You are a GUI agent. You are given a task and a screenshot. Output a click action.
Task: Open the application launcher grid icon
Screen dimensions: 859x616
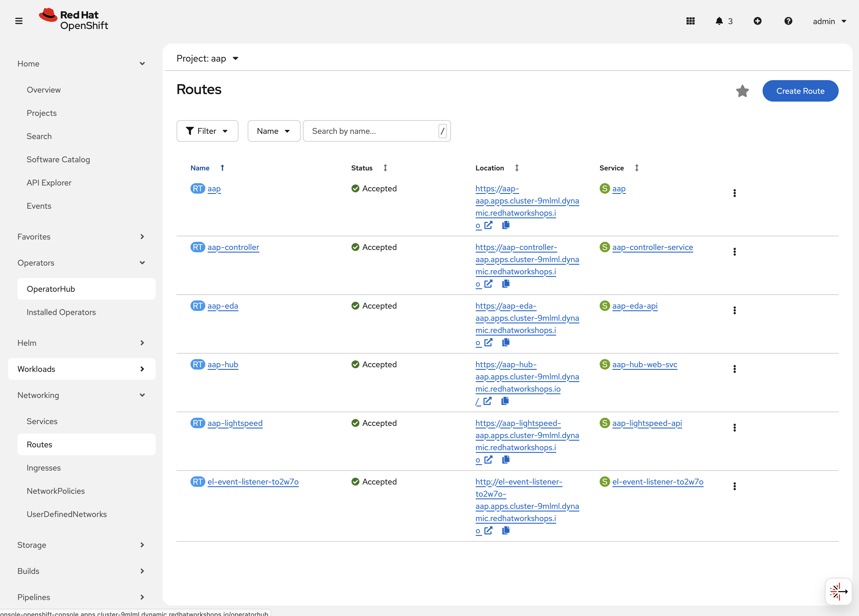coord(690,21)
